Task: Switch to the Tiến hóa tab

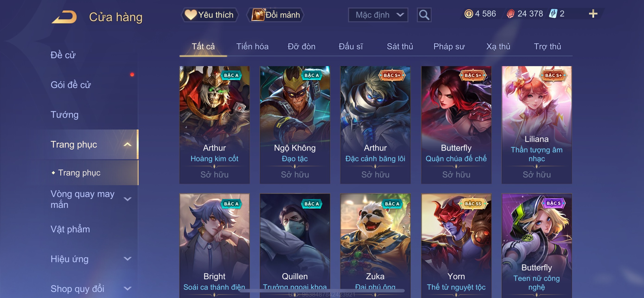Action: (x=252, y=47)
